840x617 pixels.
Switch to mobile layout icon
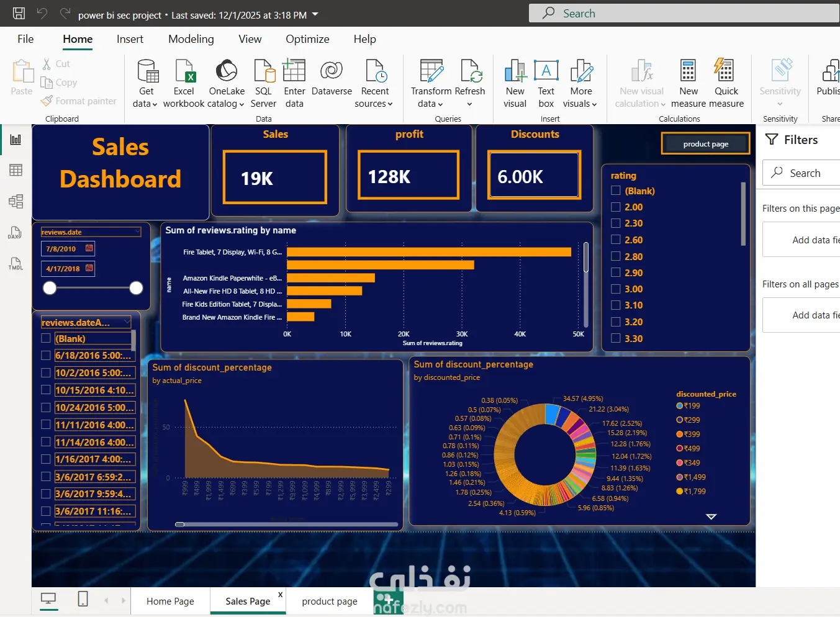83,599
